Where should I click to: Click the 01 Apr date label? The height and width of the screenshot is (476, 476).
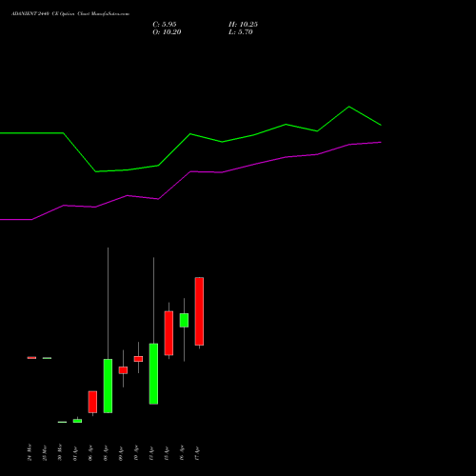(x=75, y=453)
